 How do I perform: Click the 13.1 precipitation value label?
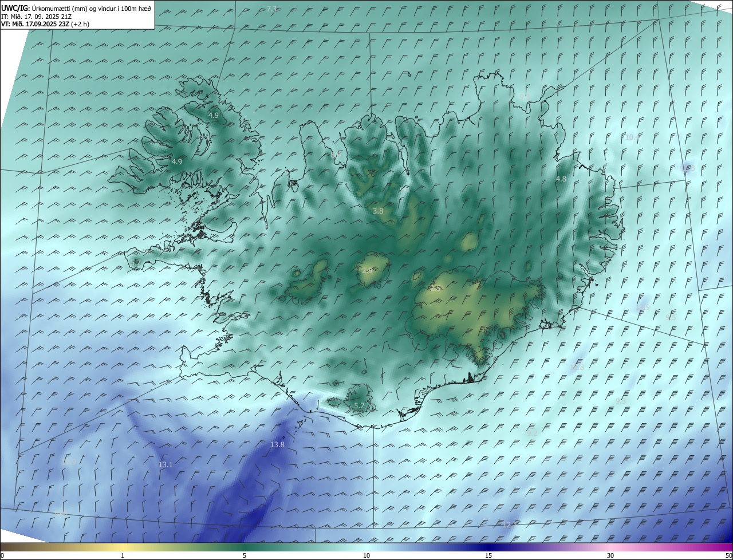165,465
